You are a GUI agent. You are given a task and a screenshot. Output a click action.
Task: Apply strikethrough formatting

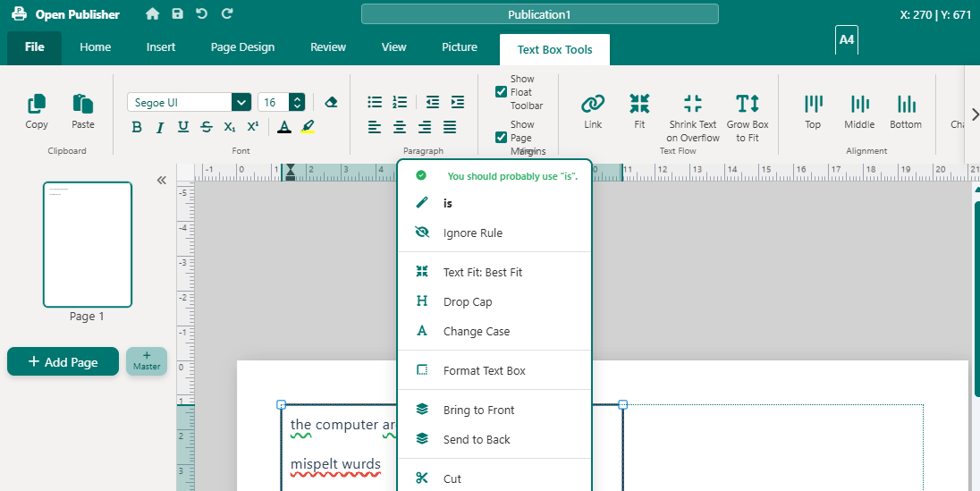click(x=207, y=128)
